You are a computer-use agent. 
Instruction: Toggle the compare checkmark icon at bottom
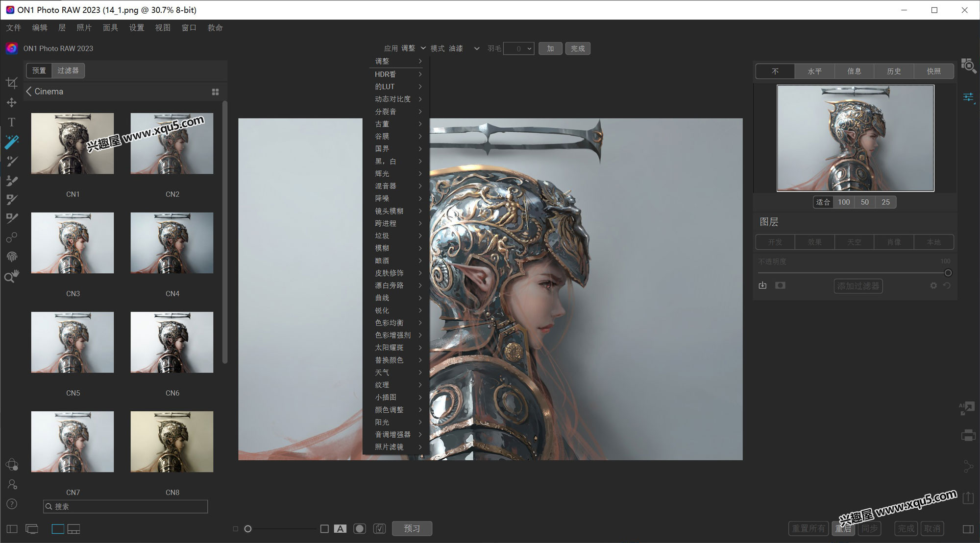[379, 529]
